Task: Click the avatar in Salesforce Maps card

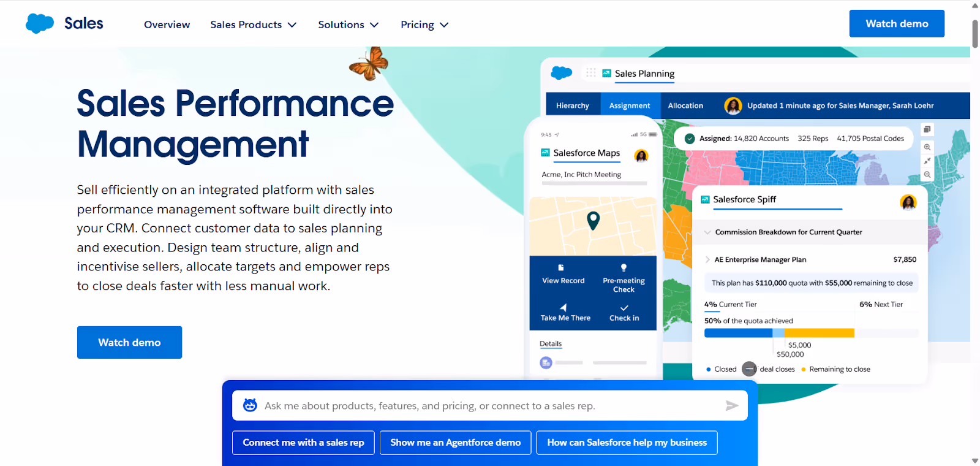Action: [641, 156]
